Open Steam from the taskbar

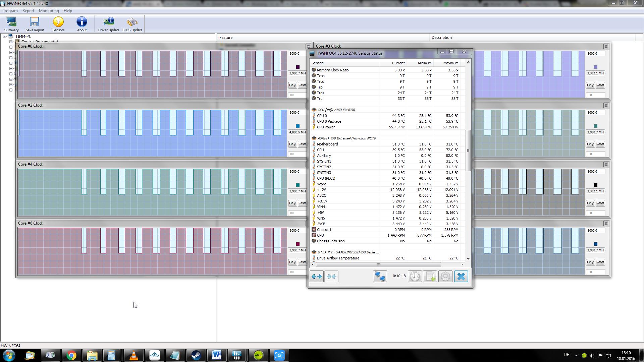pos(196,355)
